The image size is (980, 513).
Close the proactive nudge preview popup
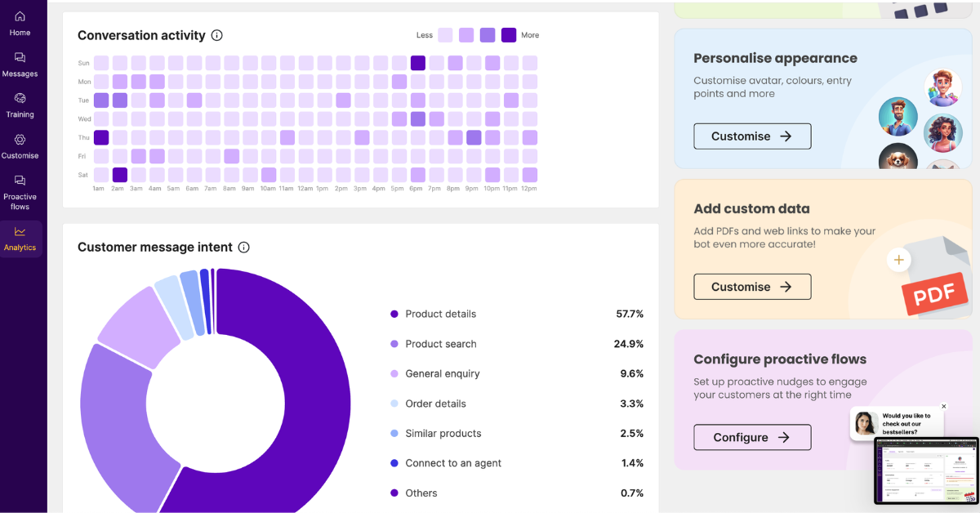943,406
